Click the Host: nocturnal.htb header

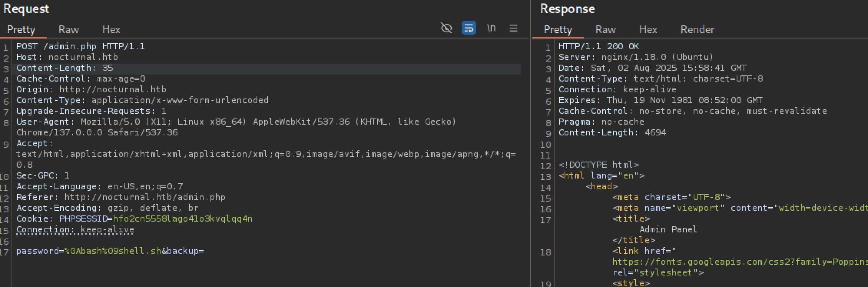(x=67, y=57)
